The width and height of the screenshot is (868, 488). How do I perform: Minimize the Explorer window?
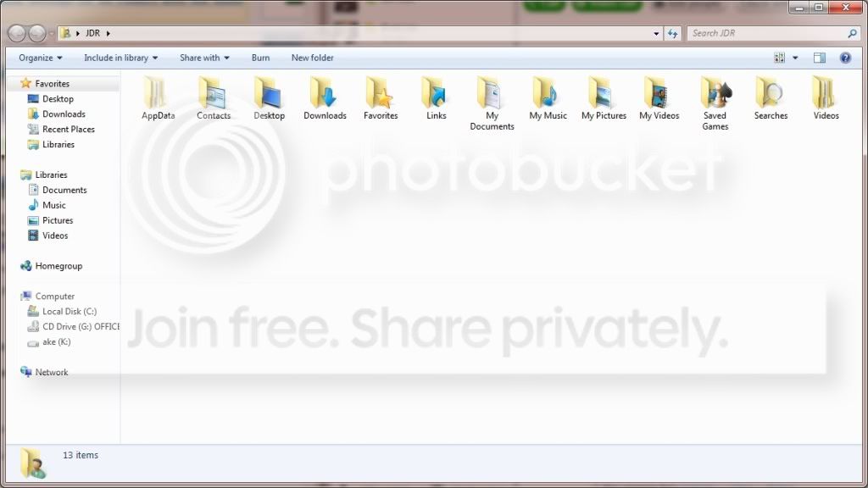[798, 7]
